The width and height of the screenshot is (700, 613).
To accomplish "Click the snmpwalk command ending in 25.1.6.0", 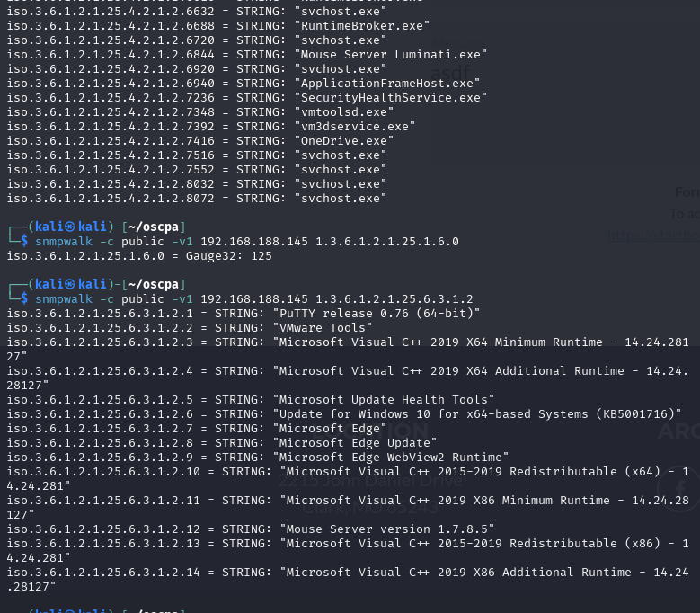I will [x=247, y=242].
